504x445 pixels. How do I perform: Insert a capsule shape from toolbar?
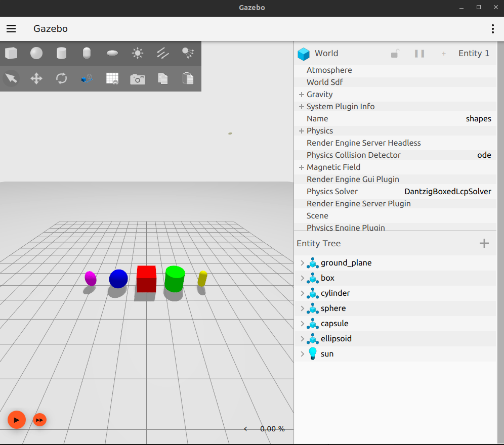(x=87, y=53)
